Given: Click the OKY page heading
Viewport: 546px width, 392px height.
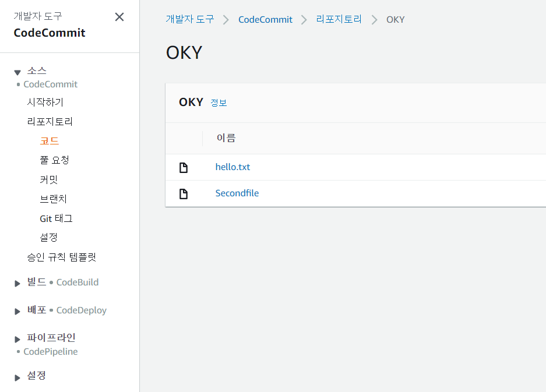Looking at the screenshot, I should point(184,52).
